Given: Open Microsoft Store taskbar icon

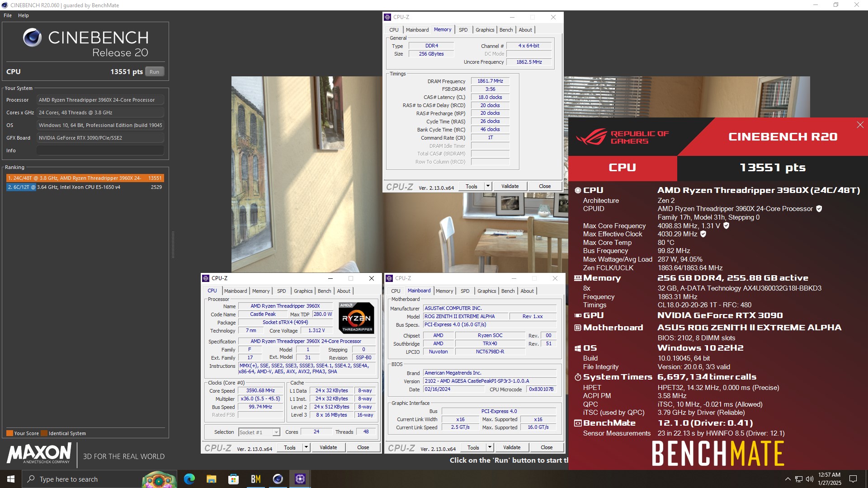Looking at the screenshot, I should pyautogui.click(x=233, y=479).
